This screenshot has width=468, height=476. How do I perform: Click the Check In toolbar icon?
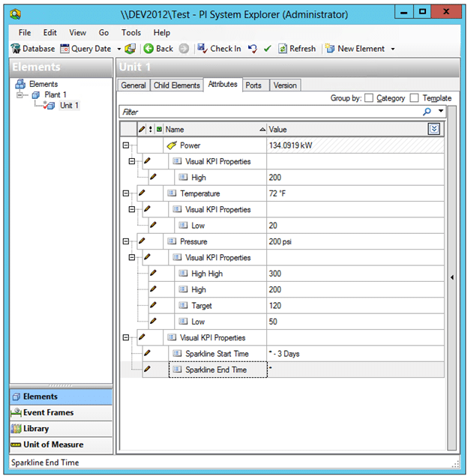pos(202,49)
